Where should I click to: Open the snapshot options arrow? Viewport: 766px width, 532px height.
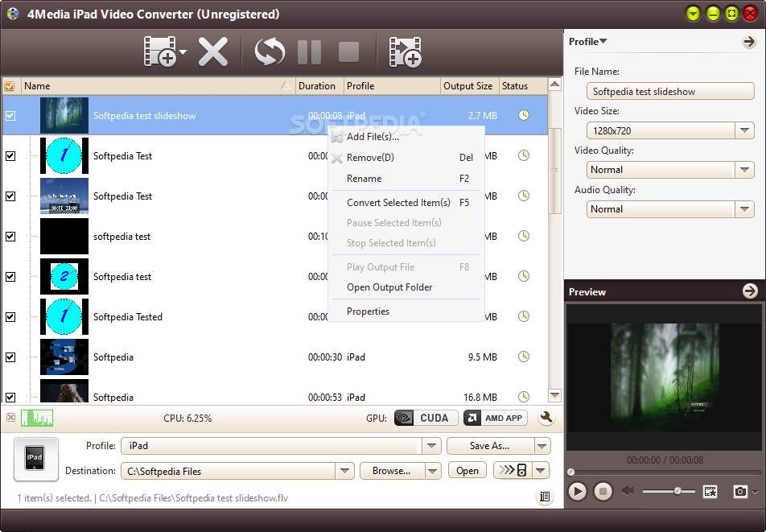(x=756, y=492)
